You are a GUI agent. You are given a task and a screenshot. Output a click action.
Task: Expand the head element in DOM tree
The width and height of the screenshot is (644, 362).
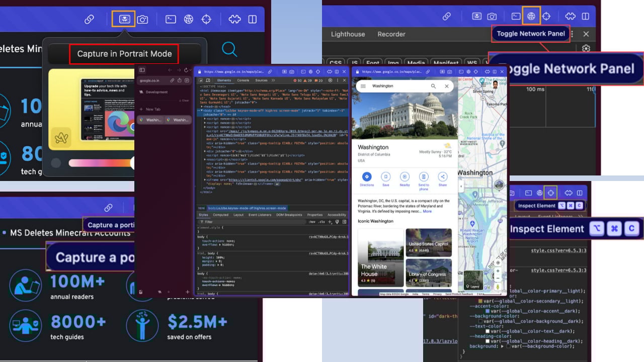click(x=202, y=107)
